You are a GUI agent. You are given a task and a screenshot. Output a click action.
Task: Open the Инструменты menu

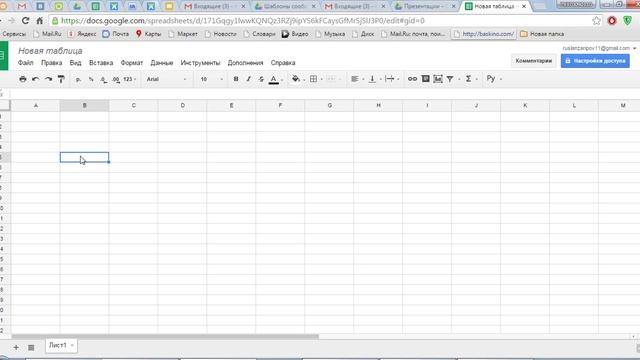pos(200,63)
